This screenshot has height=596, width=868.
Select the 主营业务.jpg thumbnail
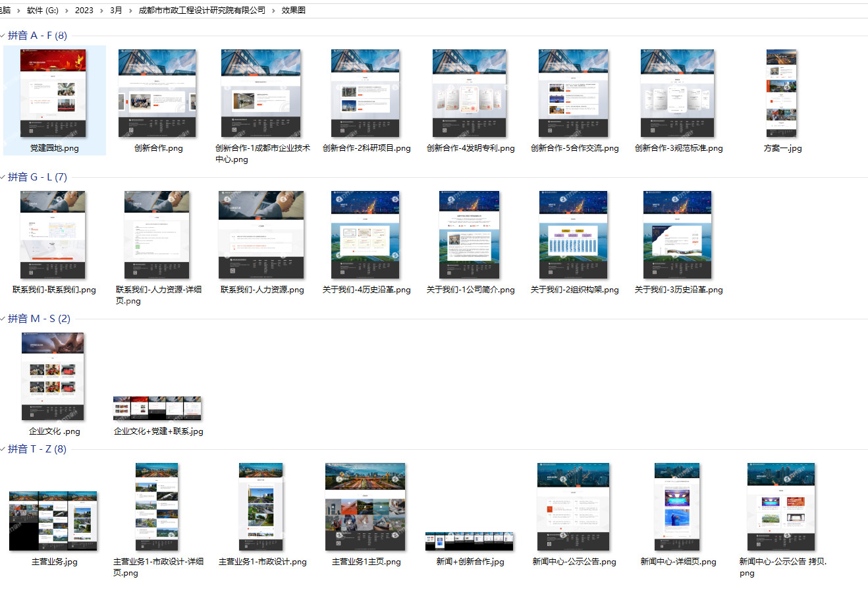tap(53, 520)
